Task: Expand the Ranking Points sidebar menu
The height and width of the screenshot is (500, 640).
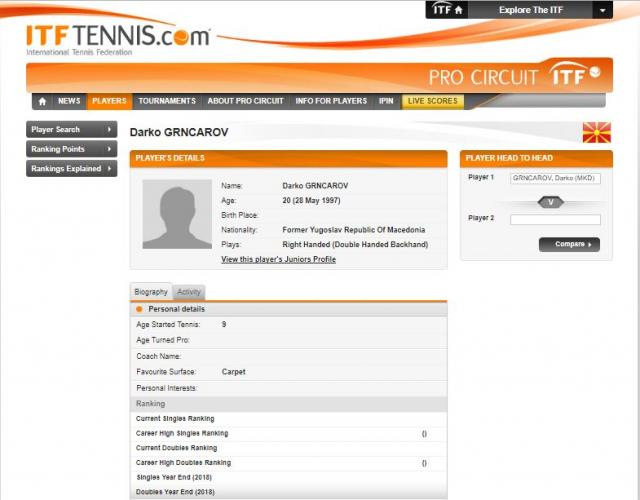Action: (x=71, y=149)
